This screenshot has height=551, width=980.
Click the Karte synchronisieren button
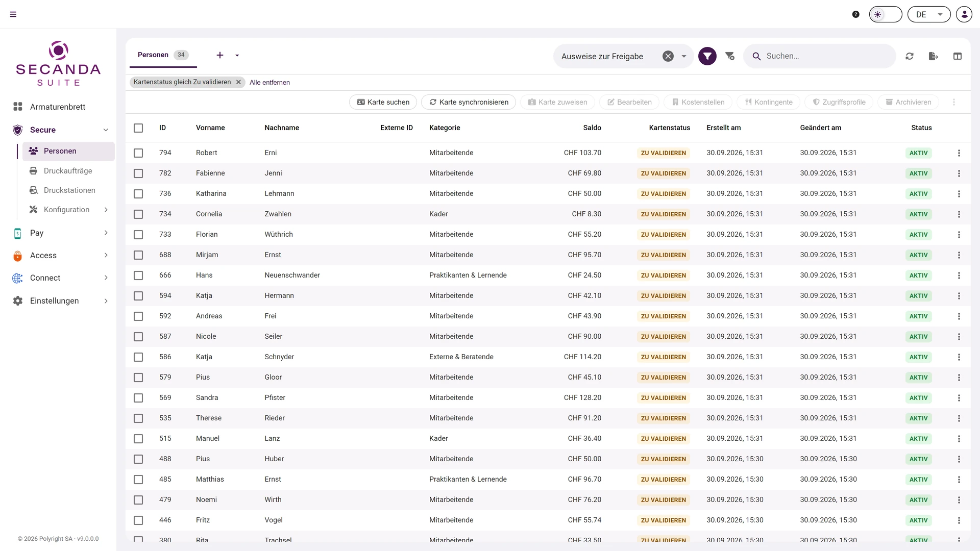point(469,102)
